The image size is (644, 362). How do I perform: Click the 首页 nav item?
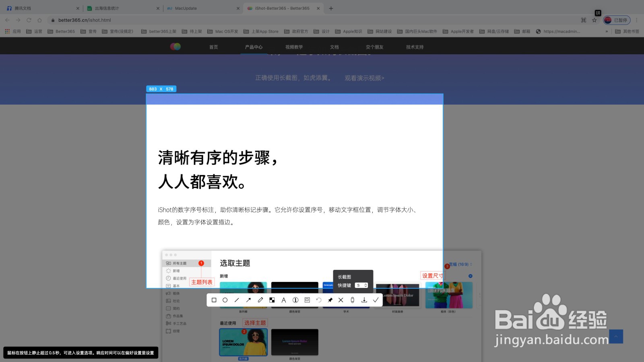(213, 47)
